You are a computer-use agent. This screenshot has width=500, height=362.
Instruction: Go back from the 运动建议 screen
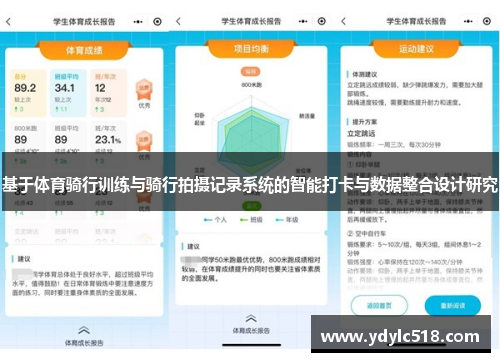pos(344,21)
